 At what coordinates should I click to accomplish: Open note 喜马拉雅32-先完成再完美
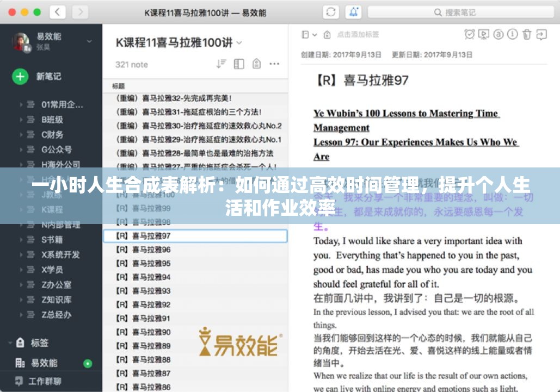pyautogui.click(x=195, y=98)
